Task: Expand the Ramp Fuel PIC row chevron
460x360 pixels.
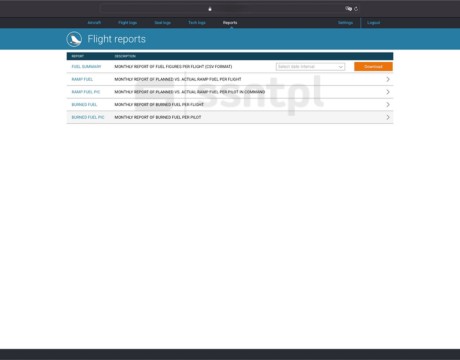Action: pyautogui.click(x=388, y=92)
